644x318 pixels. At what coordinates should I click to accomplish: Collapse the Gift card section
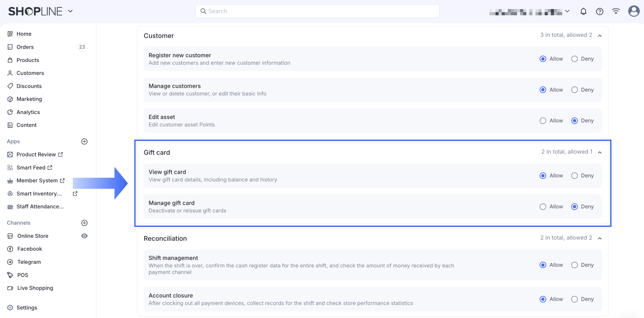click(x=600, y=152)
